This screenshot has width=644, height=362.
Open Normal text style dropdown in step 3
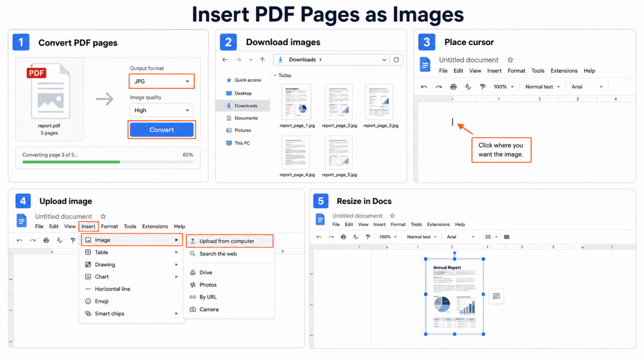click(x=543, y=87)
